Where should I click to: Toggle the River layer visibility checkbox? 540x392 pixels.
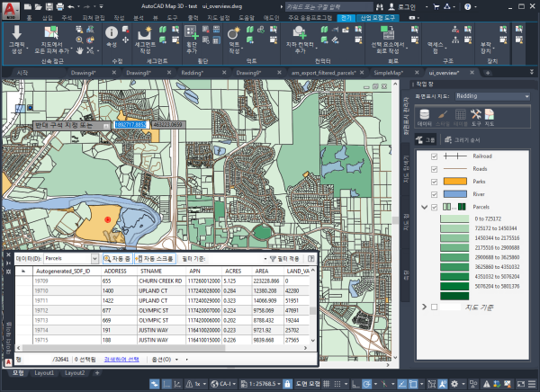(x=435, y=193)
